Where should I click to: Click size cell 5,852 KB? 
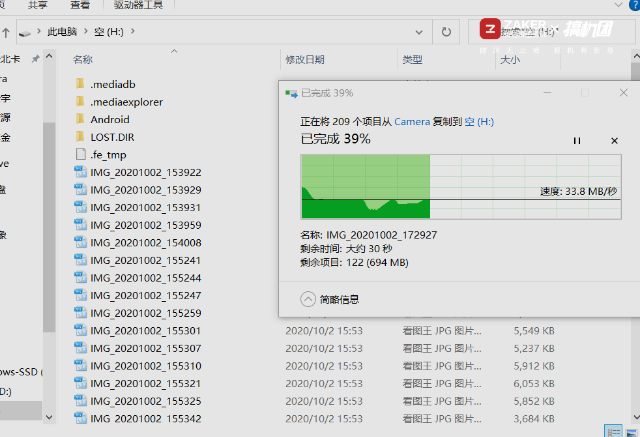[x=534, y=401]
